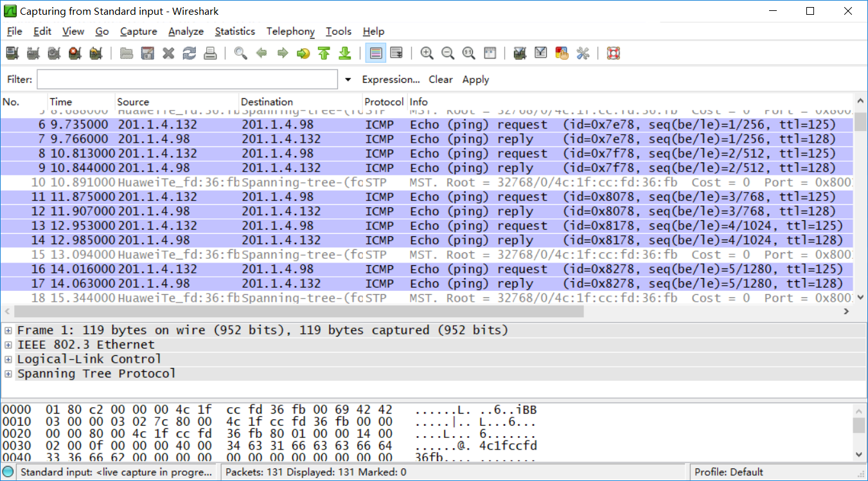This screenshot has height=481, width=868.
Task: Select packet 17 ICMP echo reply
Action: click(427, 284)
